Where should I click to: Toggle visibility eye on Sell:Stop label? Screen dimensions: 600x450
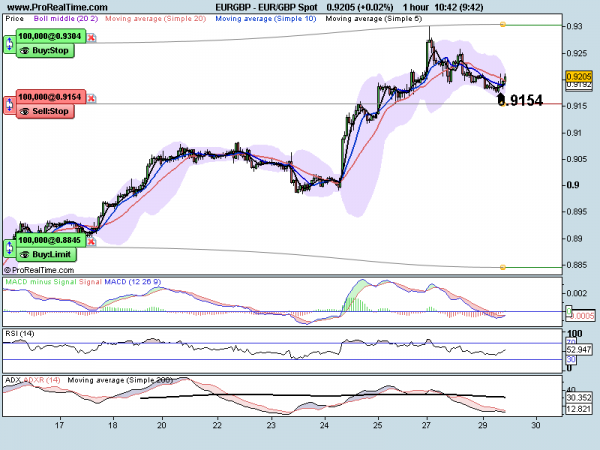tap(24, 111)
